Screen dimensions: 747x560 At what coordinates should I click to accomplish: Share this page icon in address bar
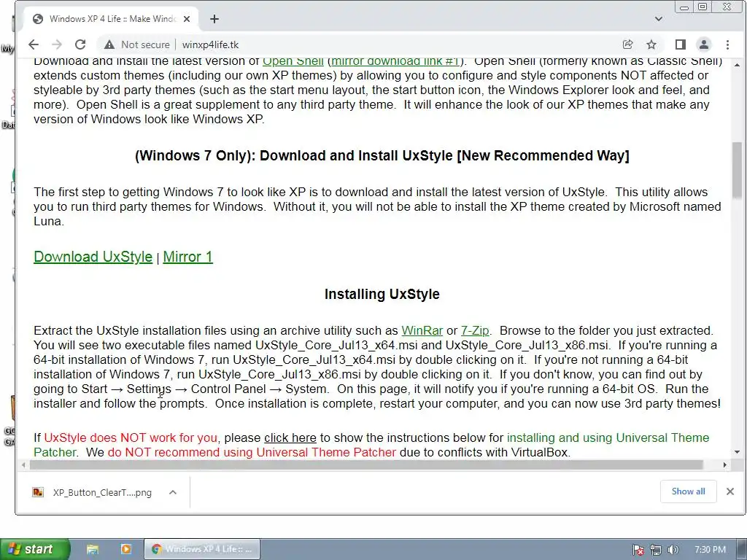coord(628,44)
